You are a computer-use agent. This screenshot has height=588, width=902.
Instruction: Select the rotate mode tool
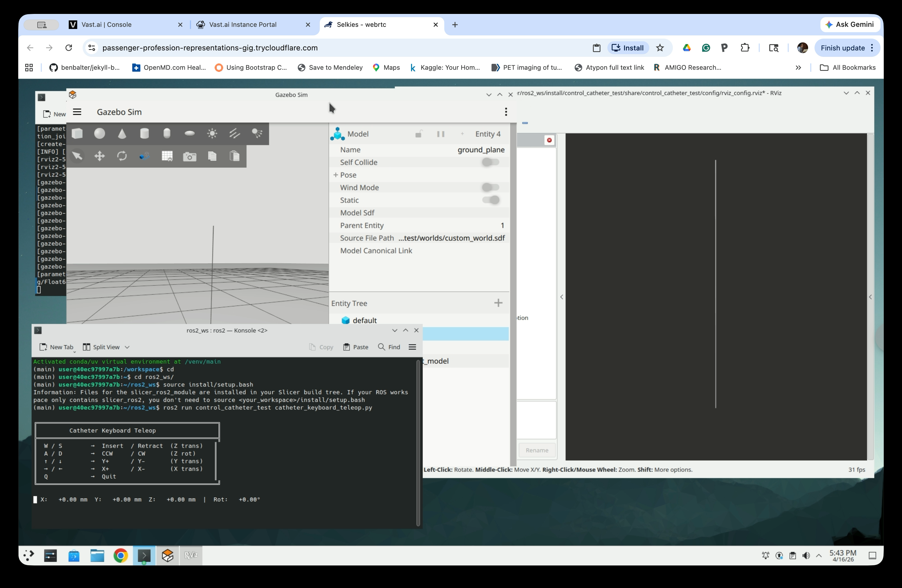pyautogui.click(x=122, y=156)
